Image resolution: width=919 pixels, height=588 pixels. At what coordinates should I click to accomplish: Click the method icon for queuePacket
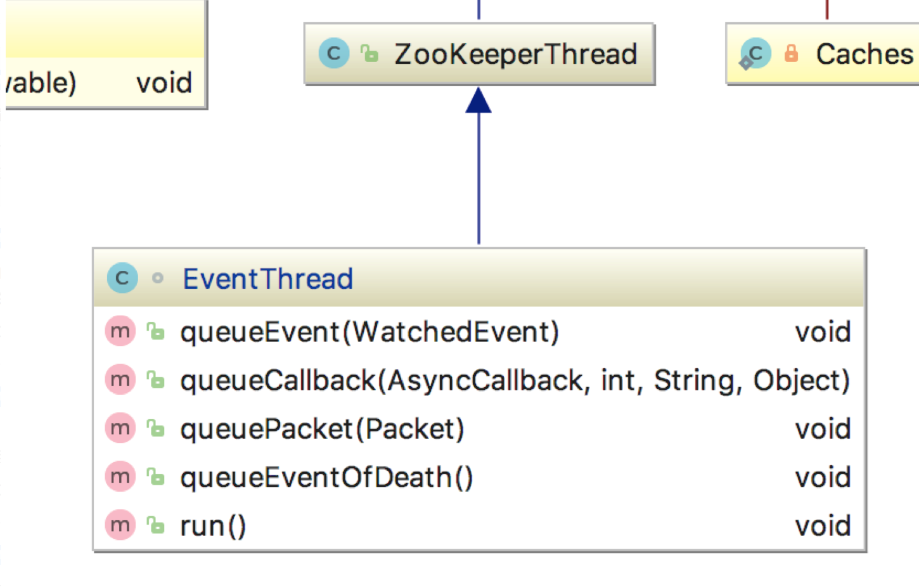tap(120, 428)
